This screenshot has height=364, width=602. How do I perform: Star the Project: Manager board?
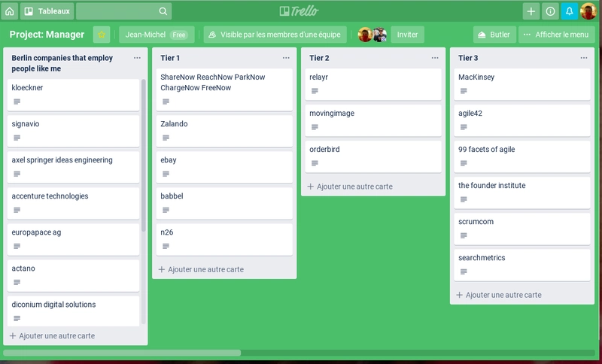coord(102,35)
